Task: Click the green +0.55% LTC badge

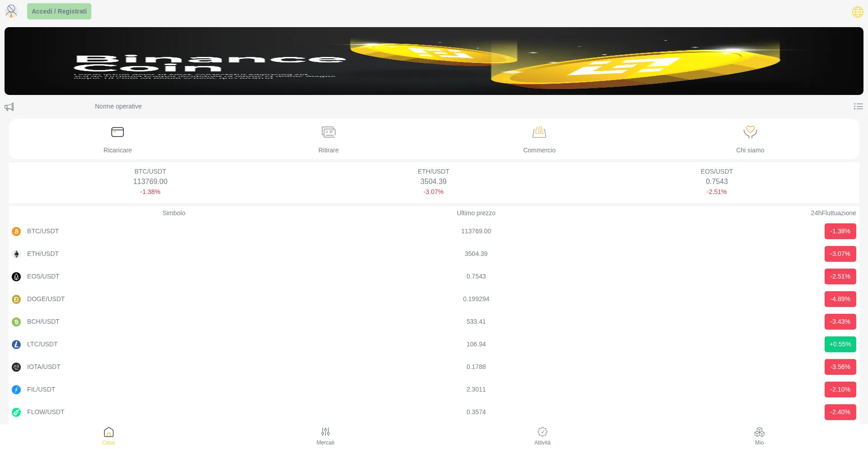Action: 840,344
